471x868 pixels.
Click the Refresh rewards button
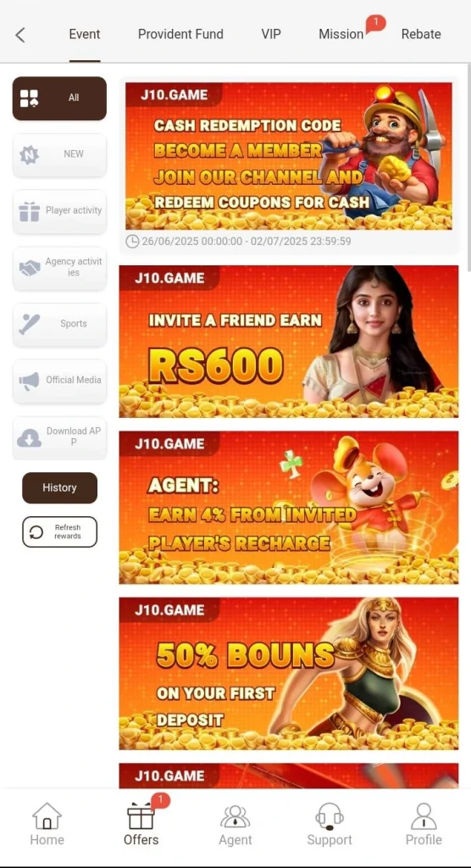coord(60,532)
